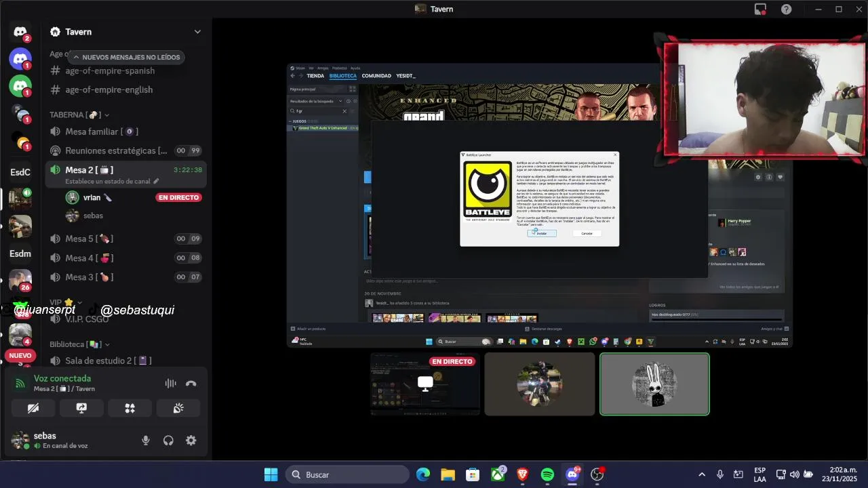This screenshot has height=488, width=868.
Task: Join the Mesa 3 voice channel
Action: 126,277
